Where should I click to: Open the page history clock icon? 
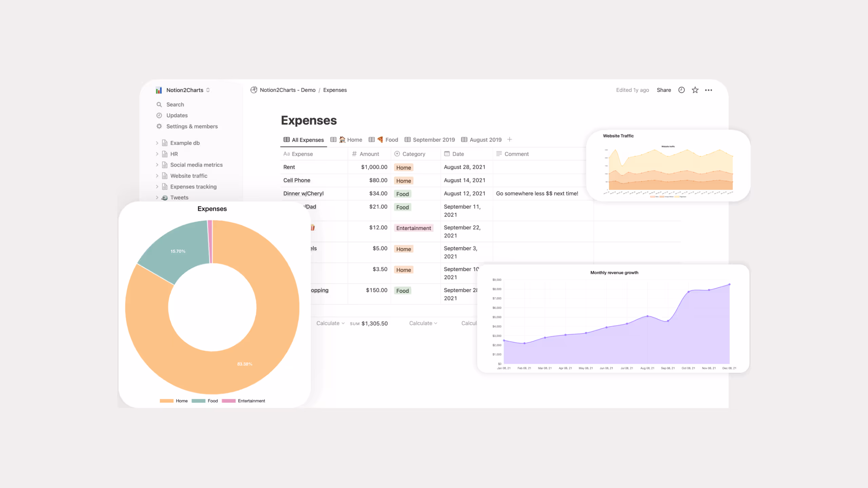point(682,90)
